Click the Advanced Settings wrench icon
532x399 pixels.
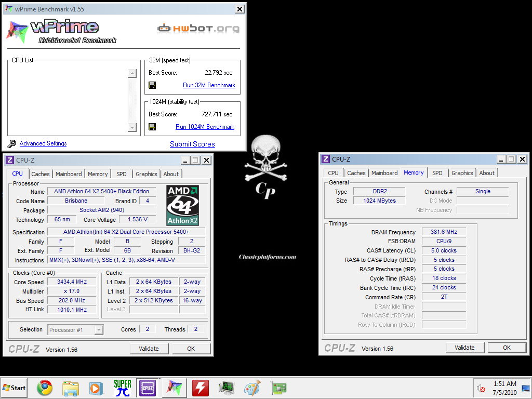[11, 144]
